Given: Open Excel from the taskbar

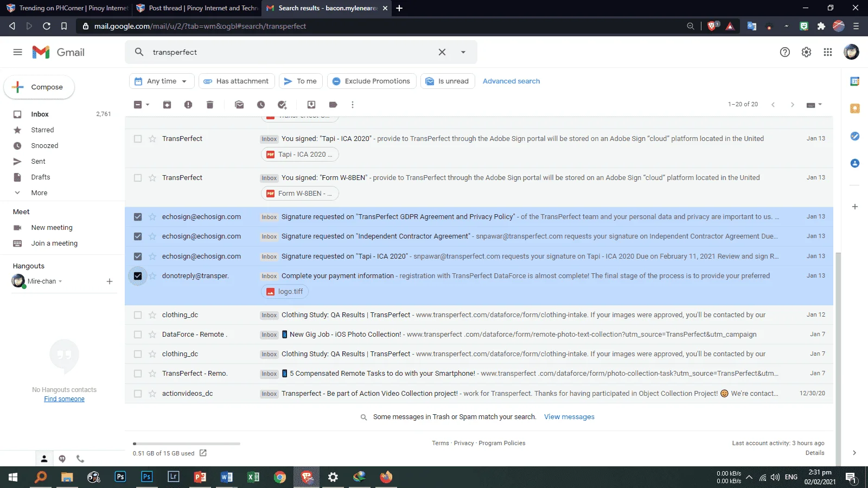Looking at the screenshot, I should click(x=253, y=477).
